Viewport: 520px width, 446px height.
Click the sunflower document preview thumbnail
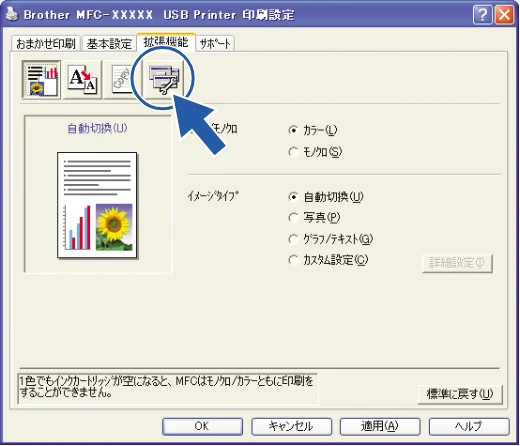(x=97, y=205)
